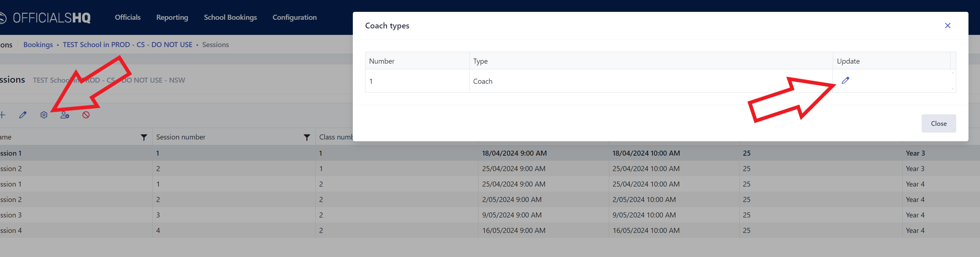
Task: Open the settings gear icon in sessions toolbar
Action: tap(44, 115)
